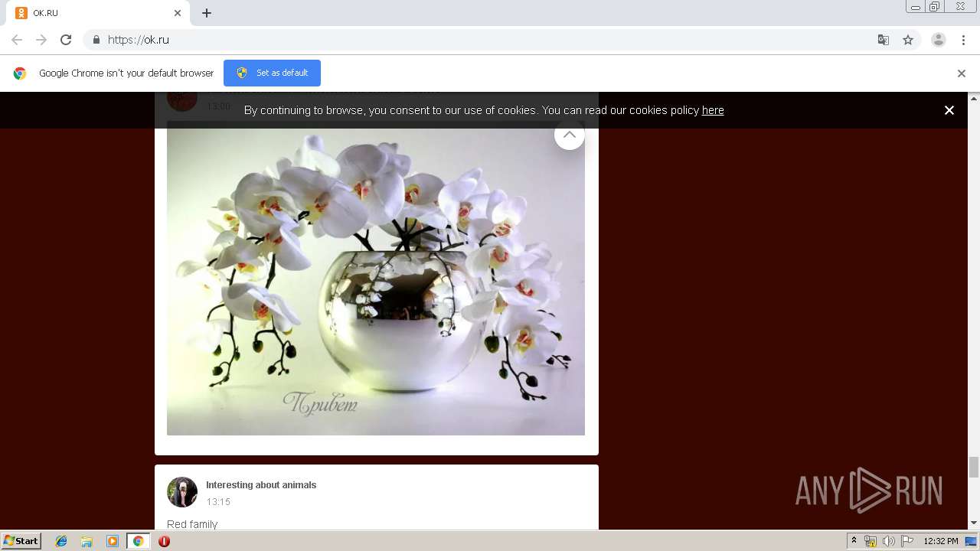980x551 pixels.
Task: Go back to the previous page
Action: 17,40
